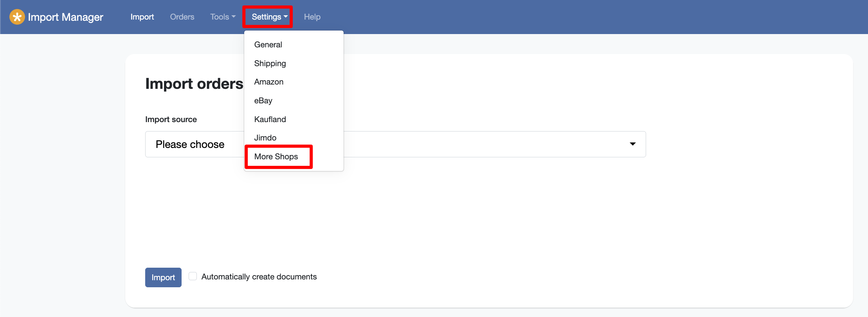Open the 'Please choose' import source select
Viewport: 868px width, 317px height.
click(x=470, y=144)
